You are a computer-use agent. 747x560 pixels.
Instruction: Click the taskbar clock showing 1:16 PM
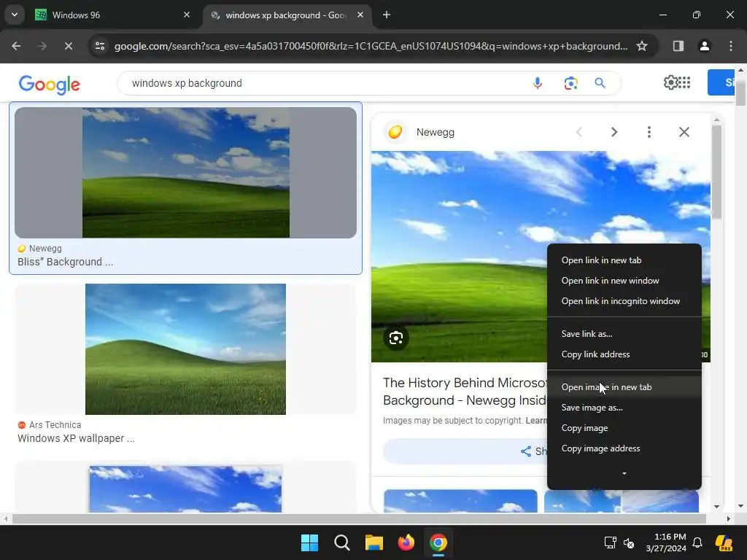point(666,542)
